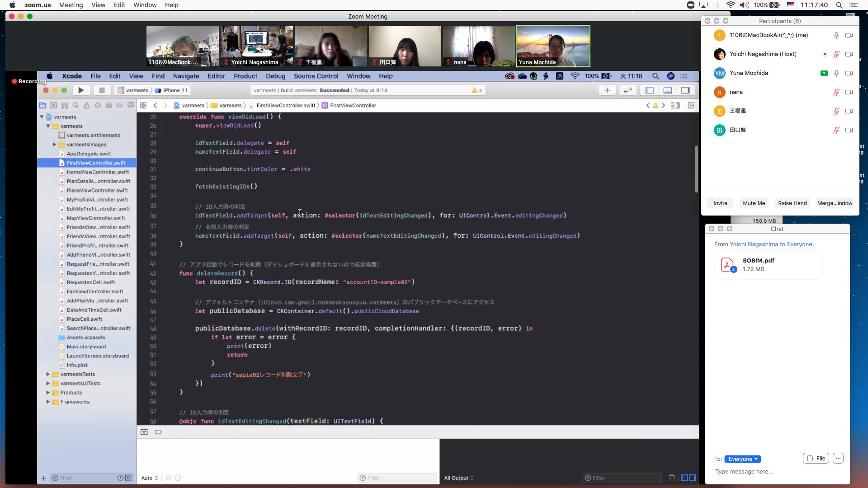Viewport: 868px width, 488px height.
Task: Open the Issue navigator warning icon
Action: (x=86, y=105)
